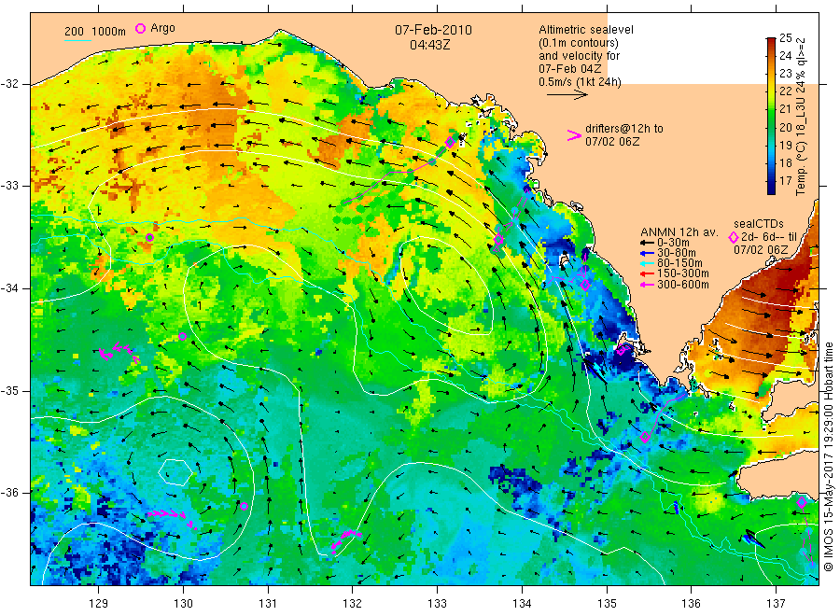Click the latitude label '-32'

[11, 84]
